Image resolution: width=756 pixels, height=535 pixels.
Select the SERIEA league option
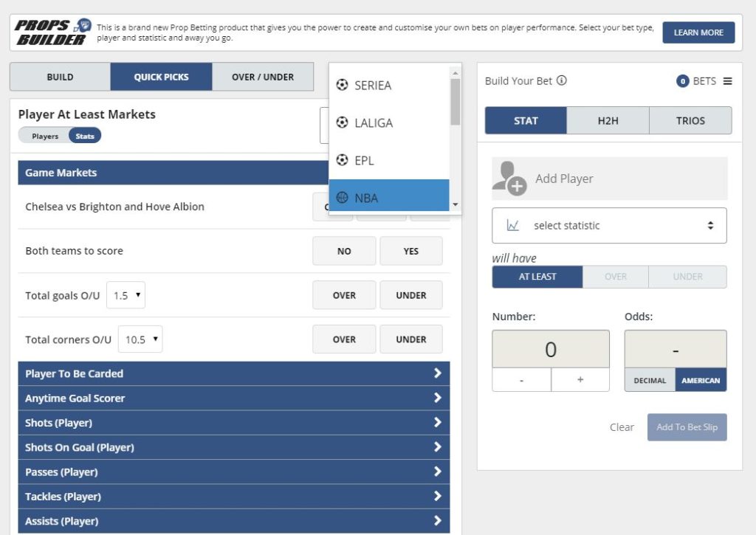tap(389, 86)
